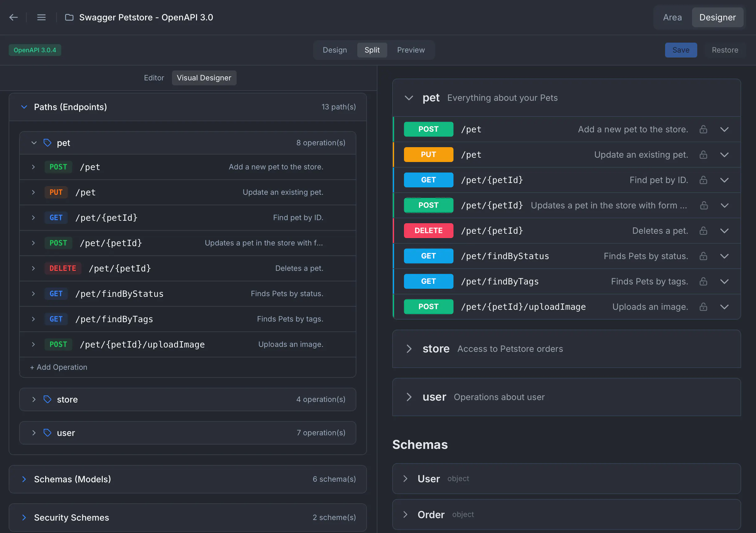Expand the Schemas (Models) section

pos(24,479)
